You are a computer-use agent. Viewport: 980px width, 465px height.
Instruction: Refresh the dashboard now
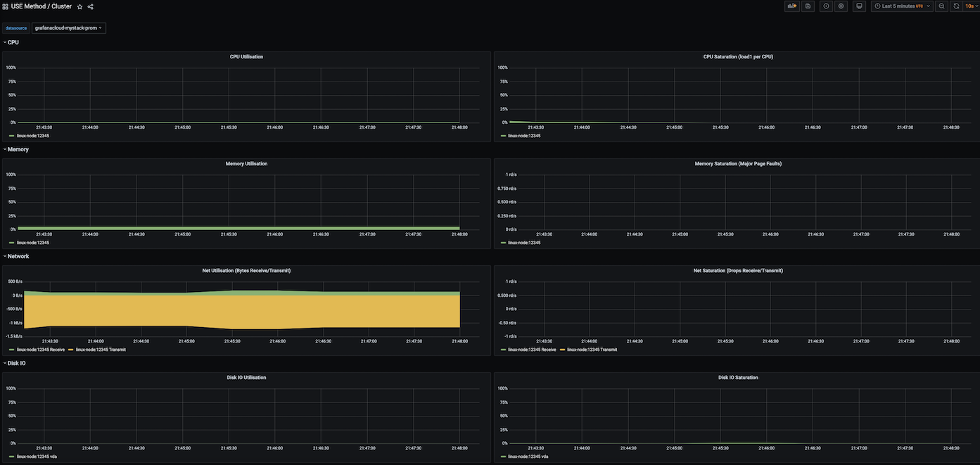(x=955, y=6)
